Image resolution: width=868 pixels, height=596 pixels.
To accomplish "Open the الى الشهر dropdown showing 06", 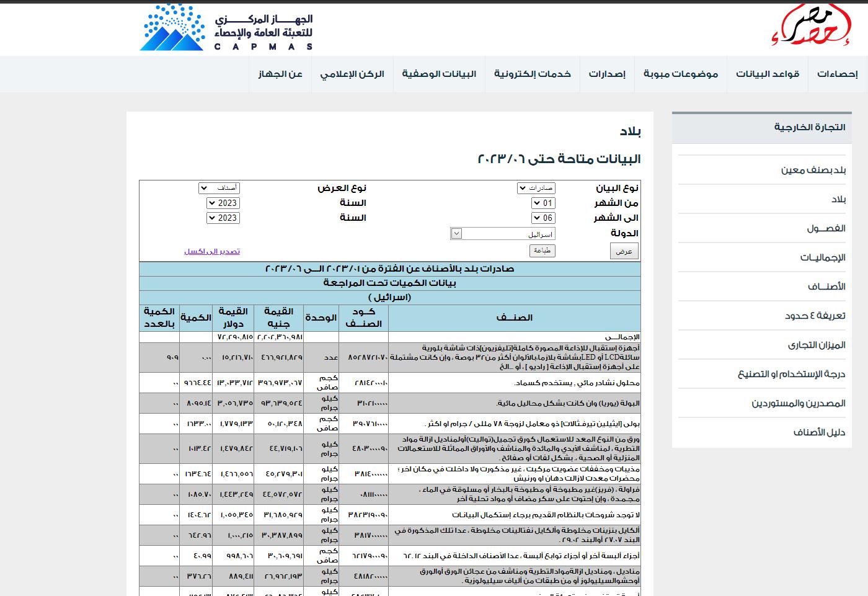I will [543, 218].
